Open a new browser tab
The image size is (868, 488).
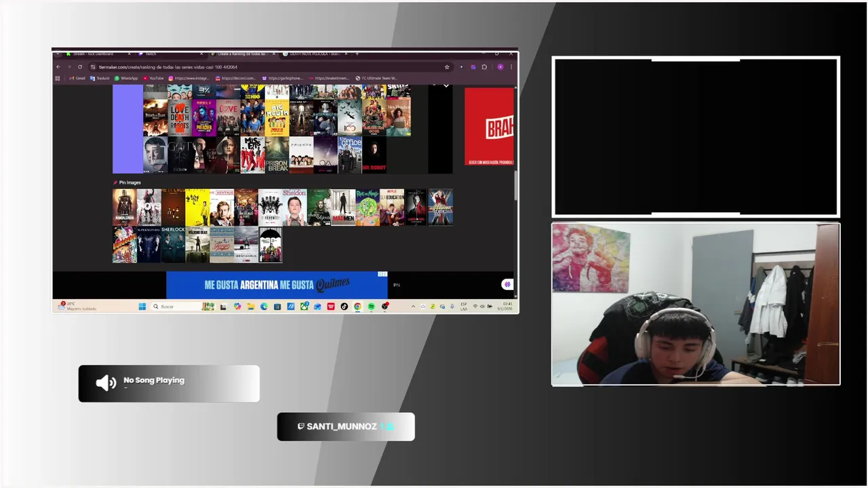pyautogui.click(x=357, y=54)
